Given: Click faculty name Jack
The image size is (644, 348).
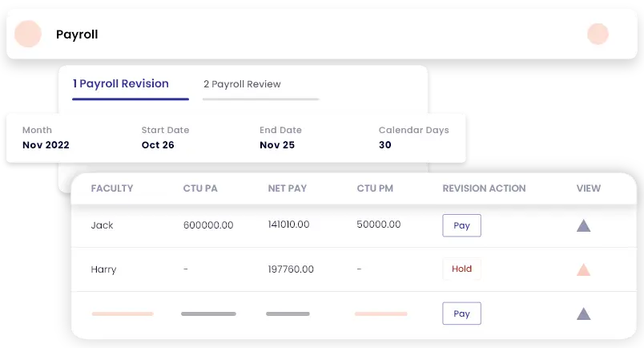Looking at the screenshot, I should pos(102,225).
